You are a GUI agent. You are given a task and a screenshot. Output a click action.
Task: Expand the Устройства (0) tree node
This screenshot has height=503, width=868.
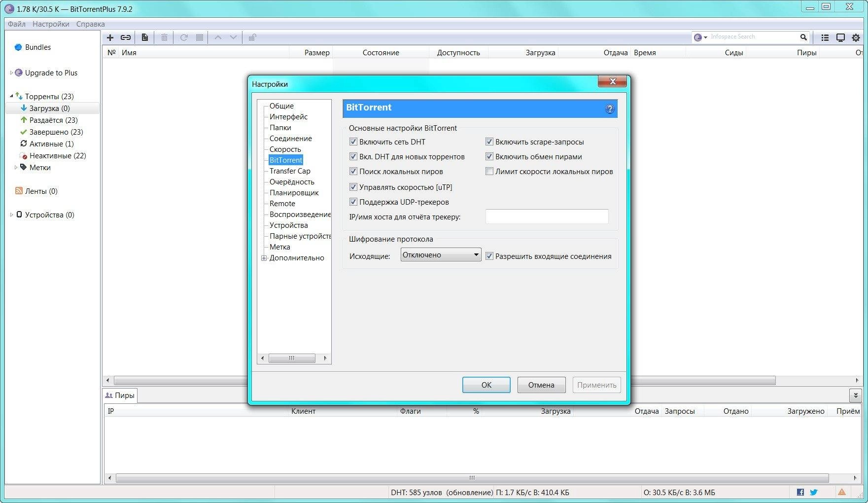11,215
